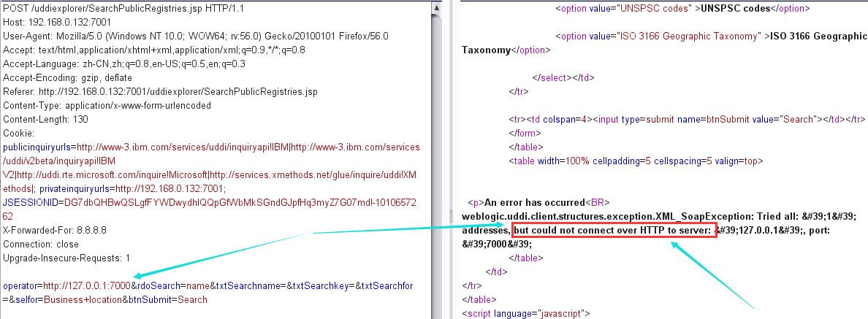The height and width of the screenshot is (319, 868).
Task: Click the User-Agent header line
Action: click(x=195, y=36)
